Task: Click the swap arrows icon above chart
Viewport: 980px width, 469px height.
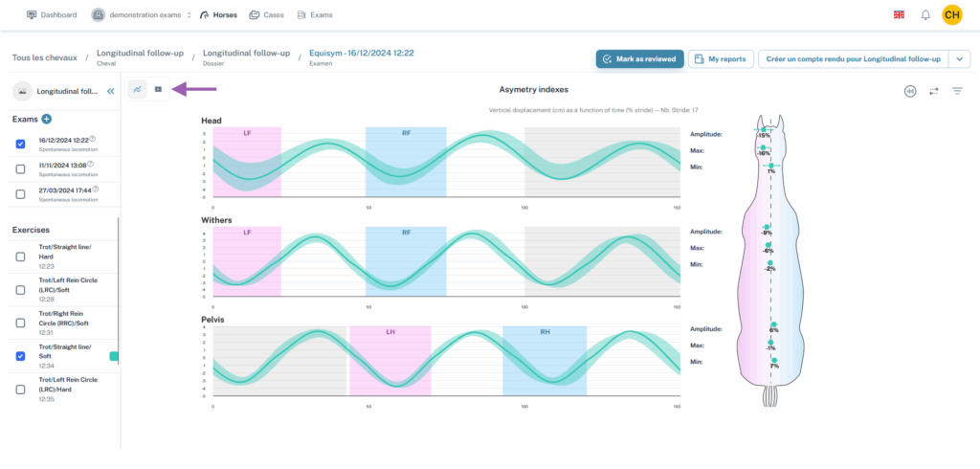Action: tap(933, 91)
